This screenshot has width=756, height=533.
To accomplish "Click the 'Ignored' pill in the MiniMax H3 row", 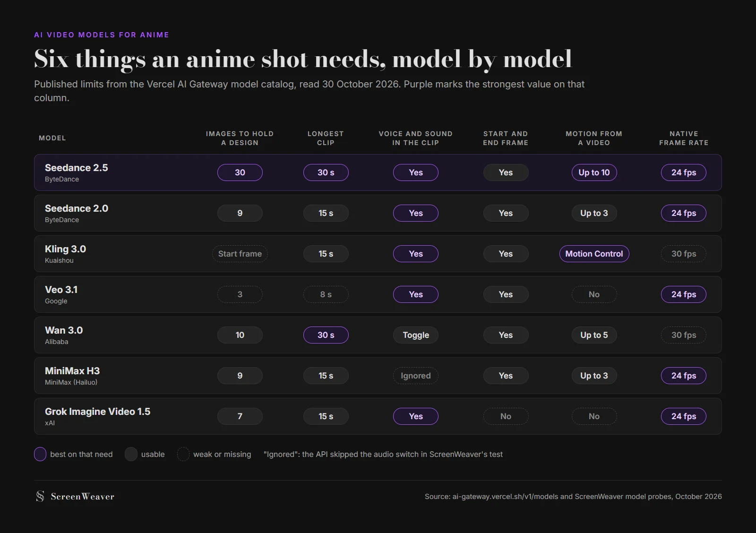I will [x=416, y=376].
